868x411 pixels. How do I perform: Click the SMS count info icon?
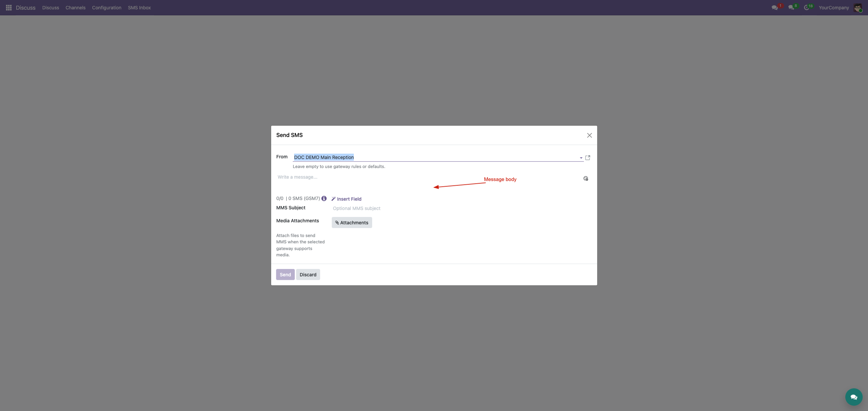[324, 198]
